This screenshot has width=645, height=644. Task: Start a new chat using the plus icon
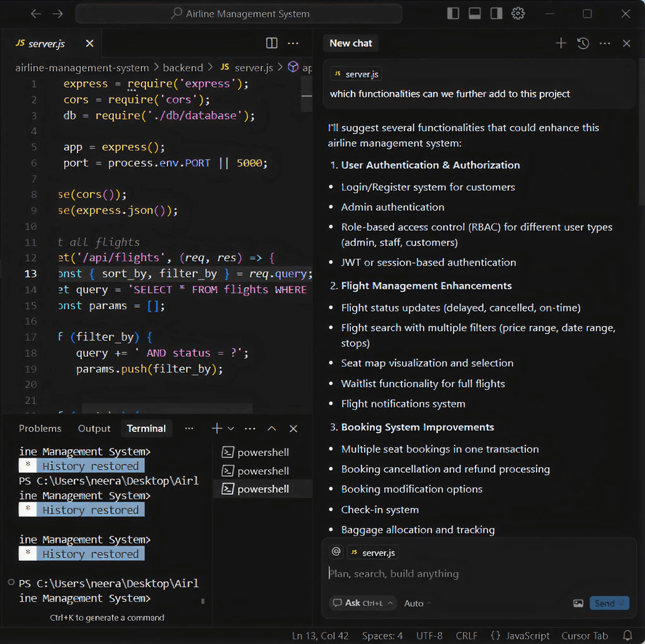(561, 43)
